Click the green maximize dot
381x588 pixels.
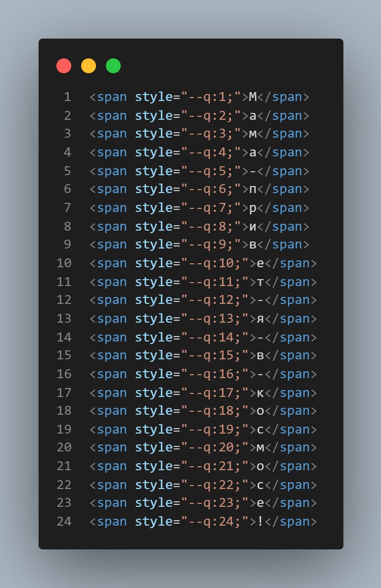coord(113,66)
